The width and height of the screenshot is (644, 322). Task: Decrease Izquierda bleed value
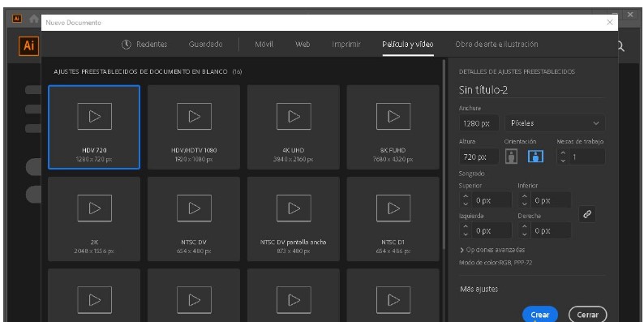click(466, 234)
